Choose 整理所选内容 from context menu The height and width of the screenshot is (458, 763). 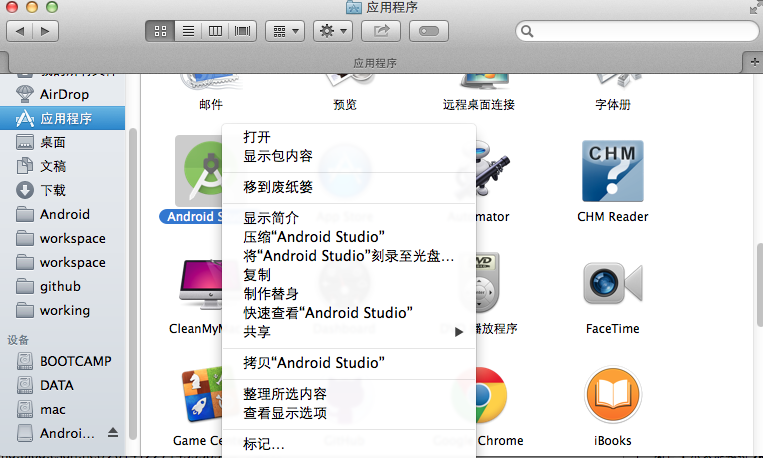click(x=348, y=394)
